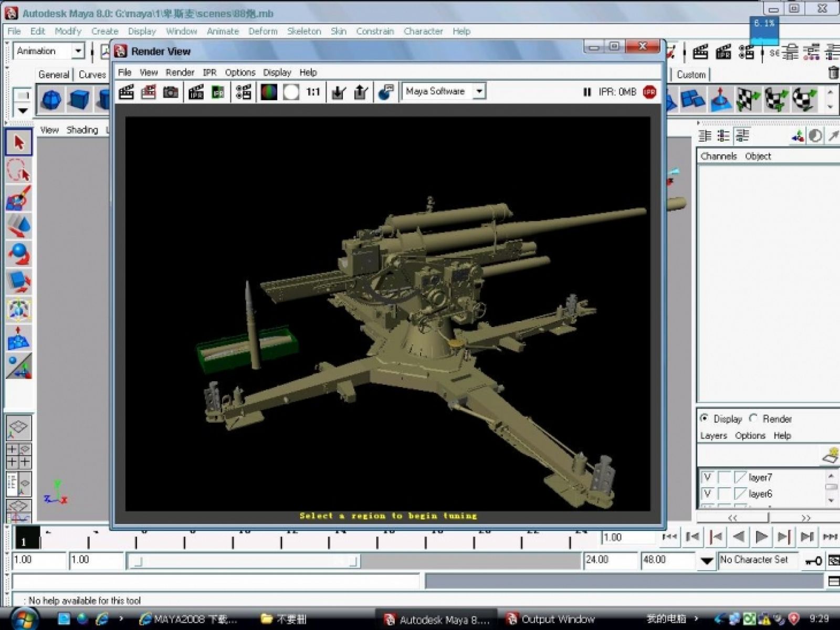Open Channels menu in Channel Box
840x630 pixels.
(718, 156)
